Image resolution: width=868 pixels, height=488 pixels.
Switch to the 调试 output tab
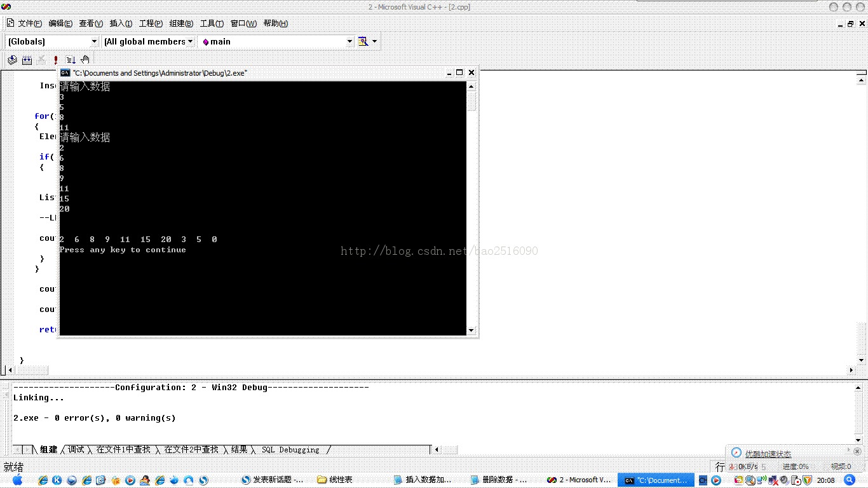coord(76,450)
